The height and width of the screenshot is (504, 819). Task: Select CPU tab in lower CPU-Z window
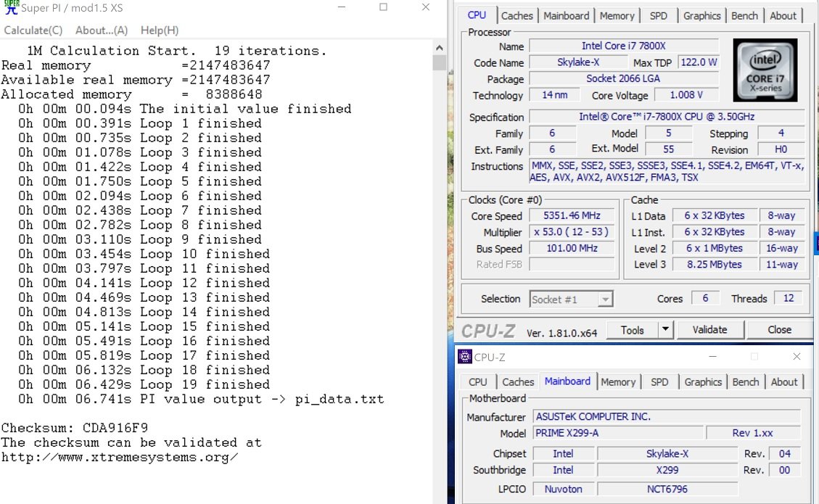click(x=477, y=381)
